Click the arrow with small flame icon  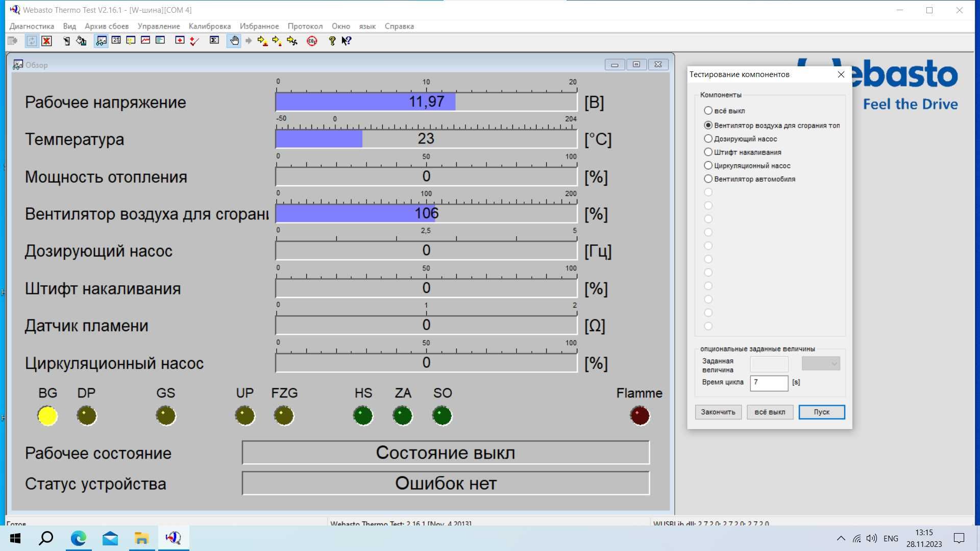[277, 41]
